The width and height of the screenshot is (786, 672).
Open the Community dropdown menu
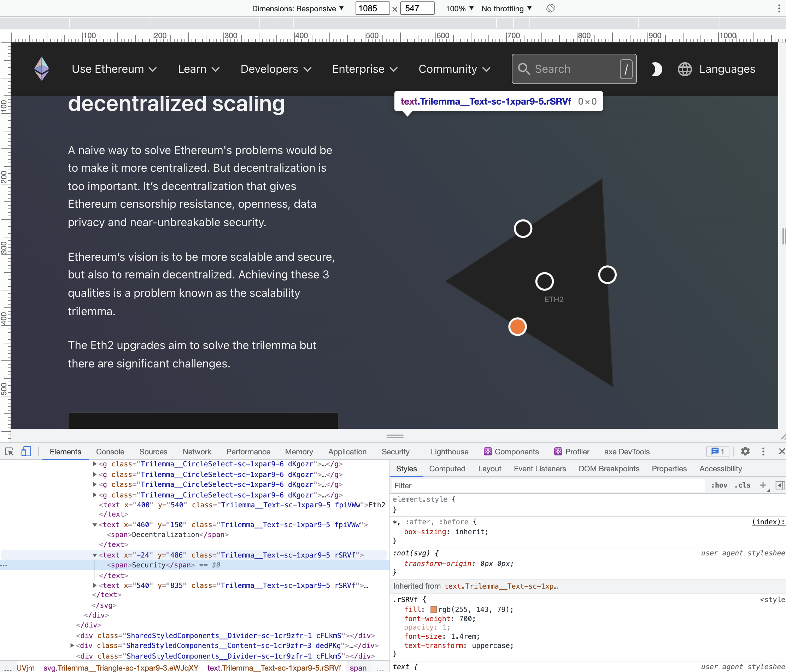point(454,69)
